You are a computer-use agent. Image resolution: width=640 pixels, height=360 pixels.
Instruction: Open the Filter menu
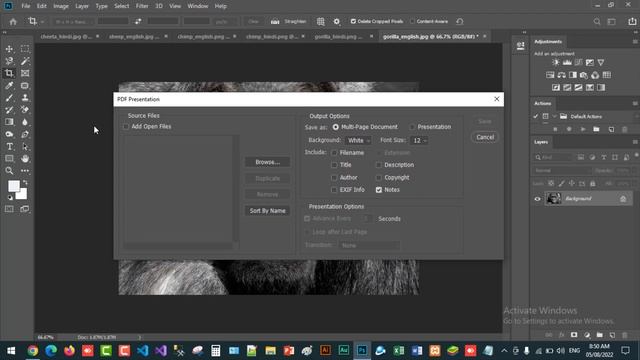tap(142, 6)
